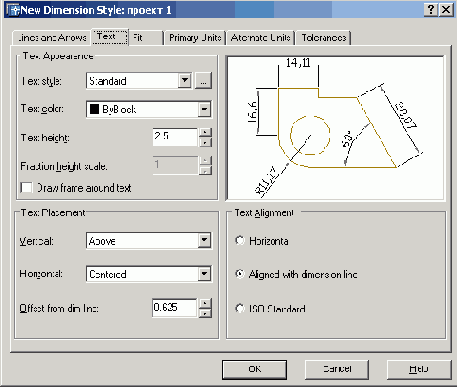This screenshot has height=387, width=457.
Task: Click the 'Vertical:' label
Action: pyautogui.click(x=36, y=241)
